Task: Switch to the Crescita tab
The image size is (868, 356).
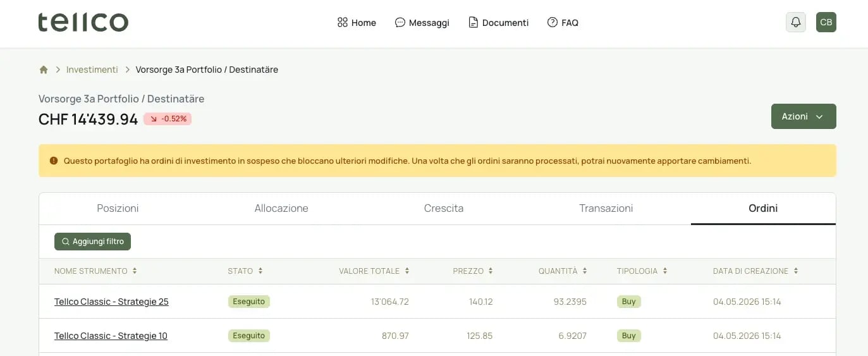Action: click(444, 208)
